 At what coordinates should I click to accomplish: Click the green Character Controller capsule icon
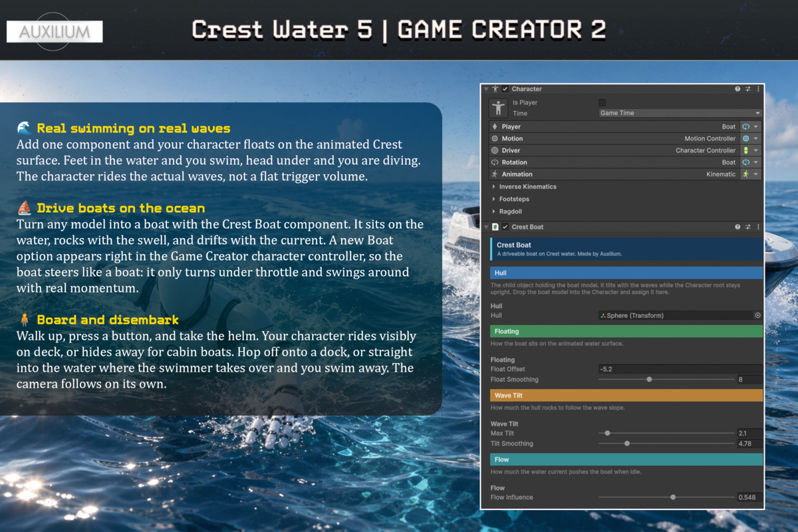coord(745,150)
